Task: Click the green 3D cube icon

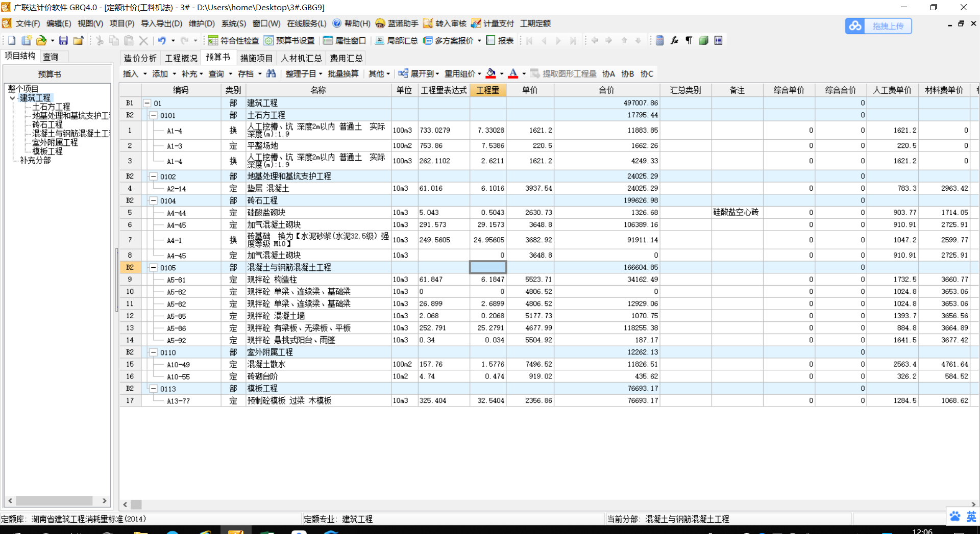Action: coord(704,40)
